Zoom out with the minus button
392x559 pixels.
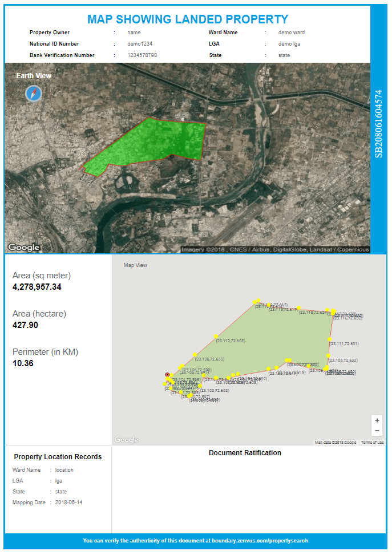click(x=377, y=431)
